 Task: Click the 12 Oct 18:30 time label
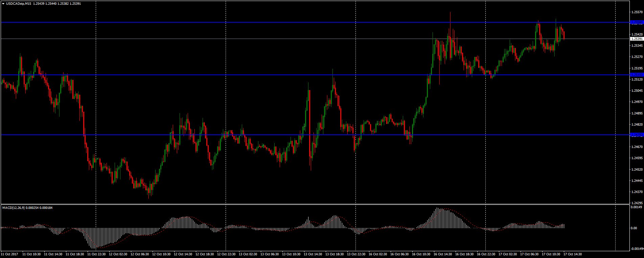point(205,254)
